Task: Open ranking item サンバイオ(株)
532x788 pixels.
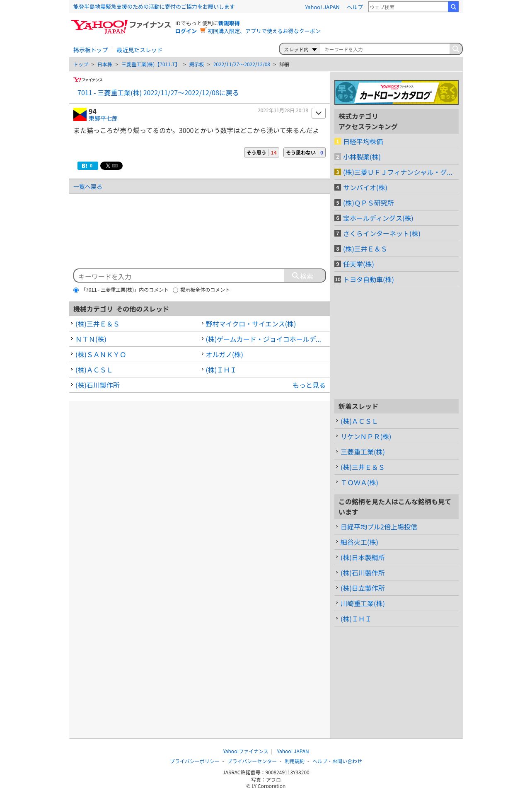Action: 365,188
